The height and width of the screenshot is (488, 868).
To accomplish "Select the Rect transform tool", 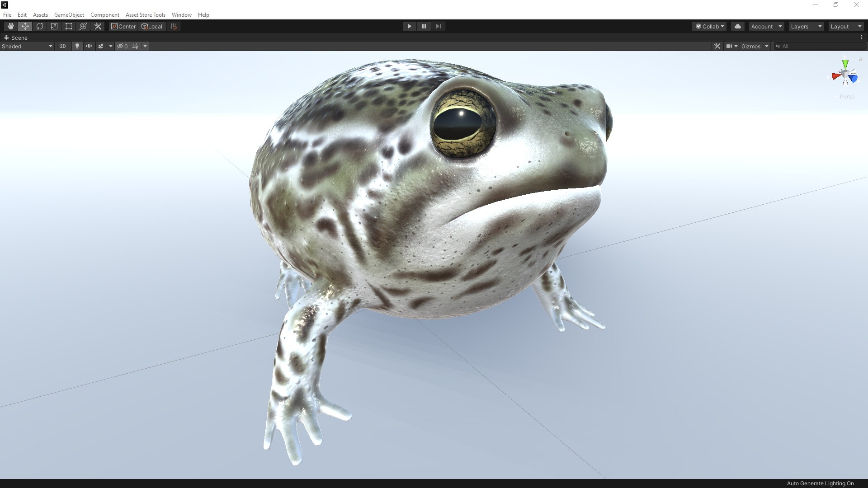I will pos(69,26).
